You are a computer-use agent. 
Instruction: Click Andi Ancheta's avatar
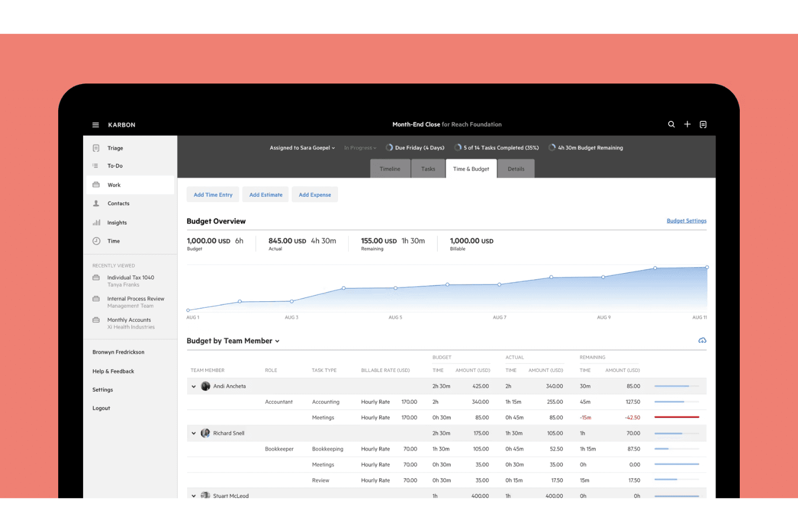click(x=205, y=386)
